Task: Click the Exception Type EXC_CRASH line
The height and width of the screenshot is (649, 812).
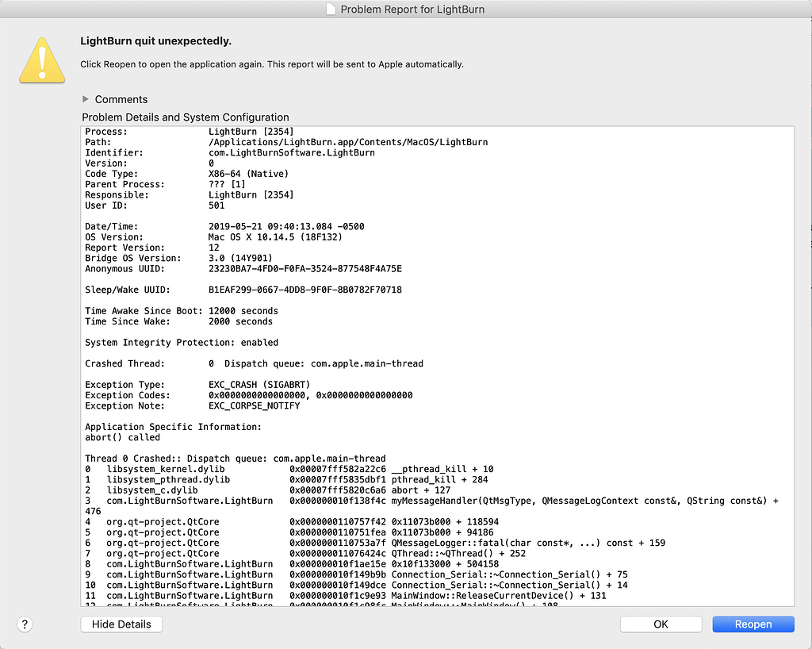Action: coord(238,384)
